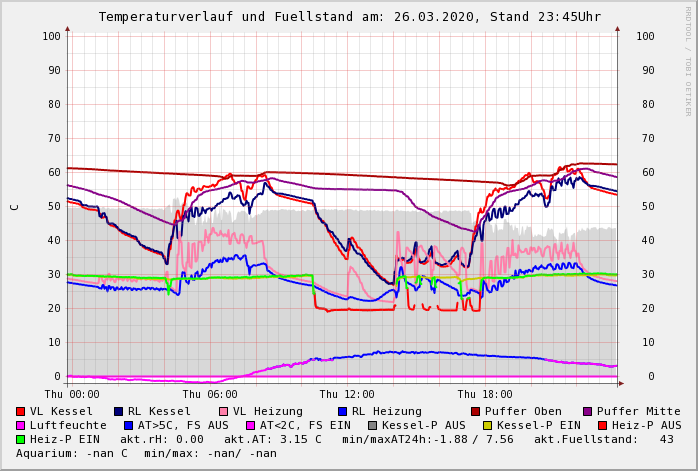The width and height of the screenshot is (698, 471).
Task: Click the gray Kessel-P AUS legend swatch
Action: (x=372, y=426)
